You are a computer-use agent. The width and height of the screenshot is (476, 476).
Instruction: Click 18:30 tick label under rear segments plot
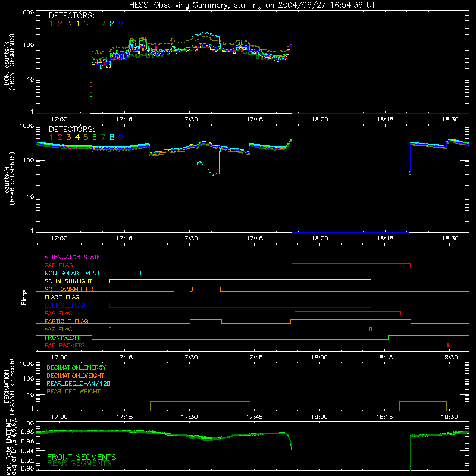click(x=450, y=239)
